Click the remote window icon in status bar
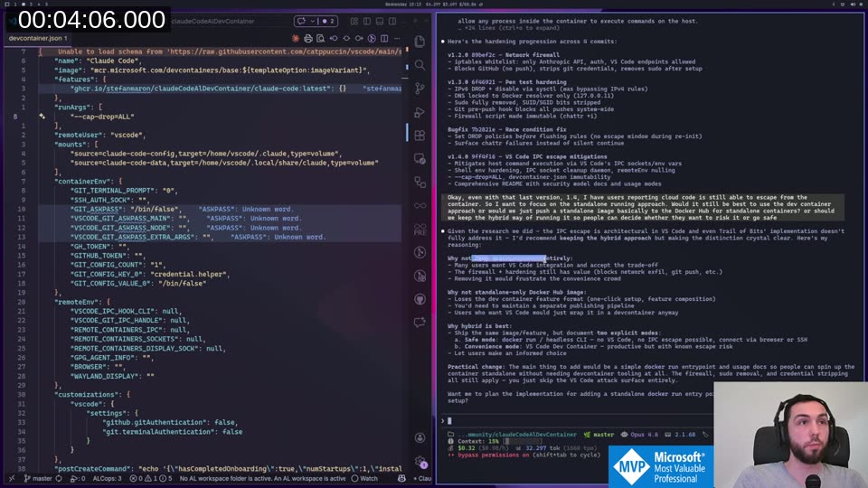Image resolution: width=868 pixels, height=488 pixels. [12, 479]
